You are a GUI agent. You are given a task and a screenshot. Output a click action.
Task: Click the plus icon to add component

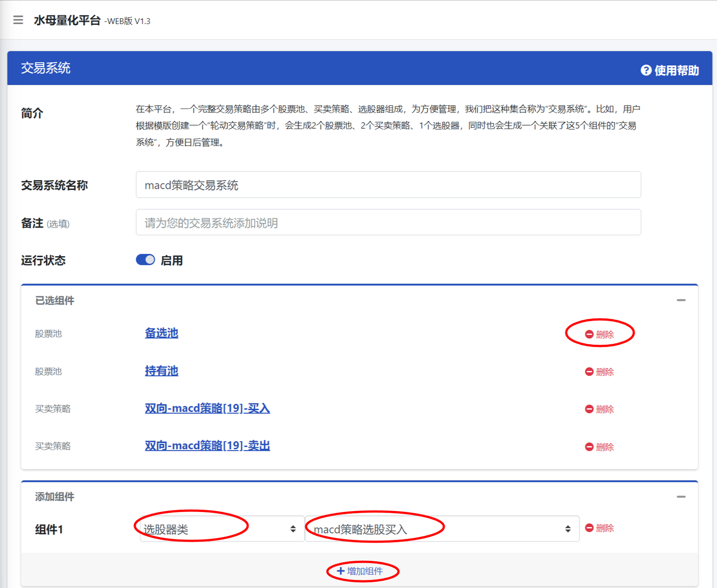click(x=341, y=571)
